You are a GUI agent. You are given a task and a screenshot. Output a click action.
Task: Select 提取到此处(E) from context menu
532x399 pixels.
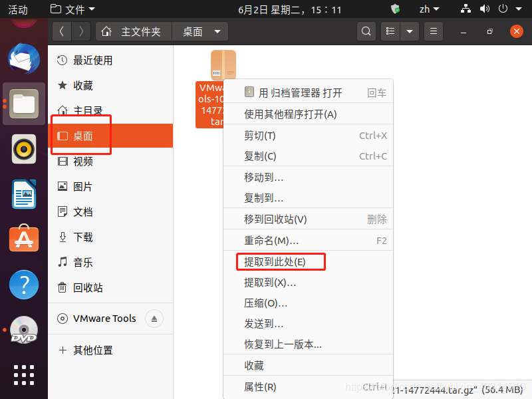coord(275,261)
